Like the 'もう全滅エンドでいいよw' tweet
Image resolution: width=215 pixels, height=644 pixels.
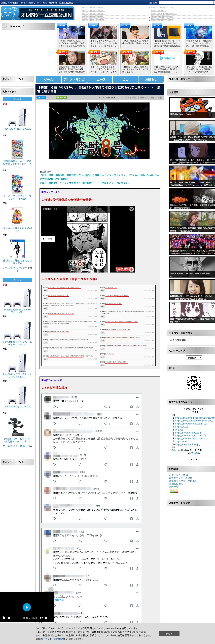(106, 606)
